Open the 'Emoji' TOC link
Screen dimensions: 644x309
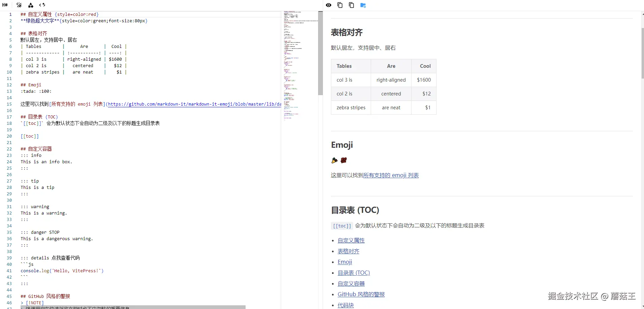coord(345,262)
